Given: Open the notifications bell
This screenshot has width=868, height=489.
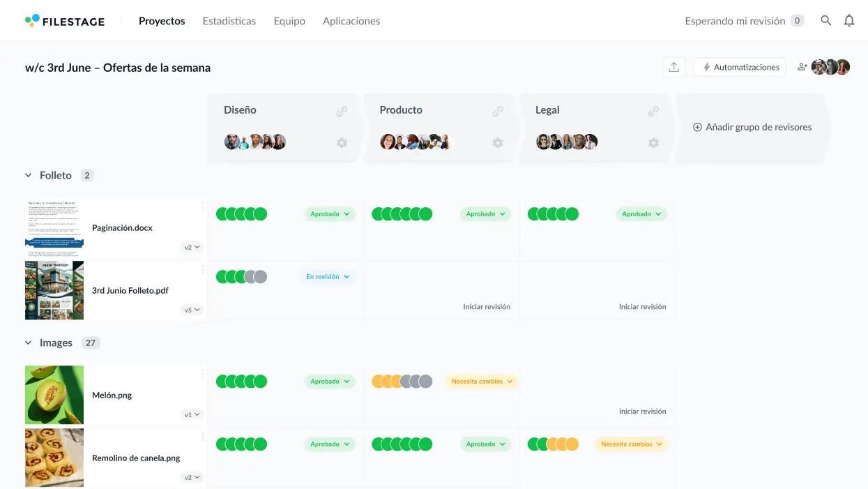Looking at the screenshot, I should coord(848,21).
